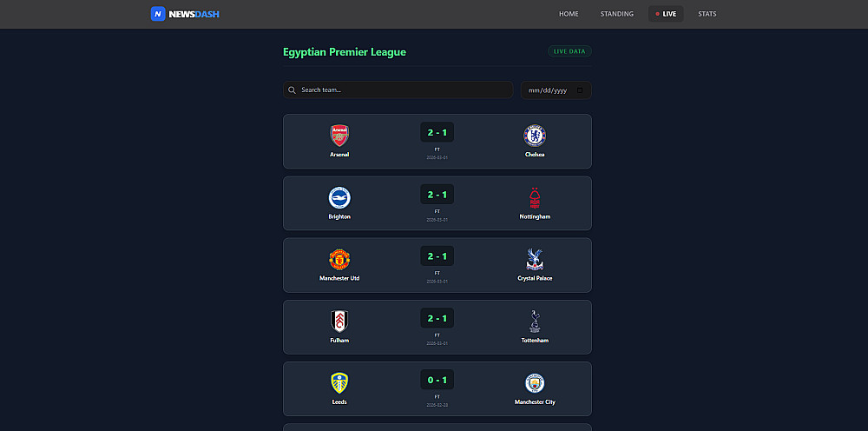Switch to the Live section
868x431 pixels.
coord(666,14)
